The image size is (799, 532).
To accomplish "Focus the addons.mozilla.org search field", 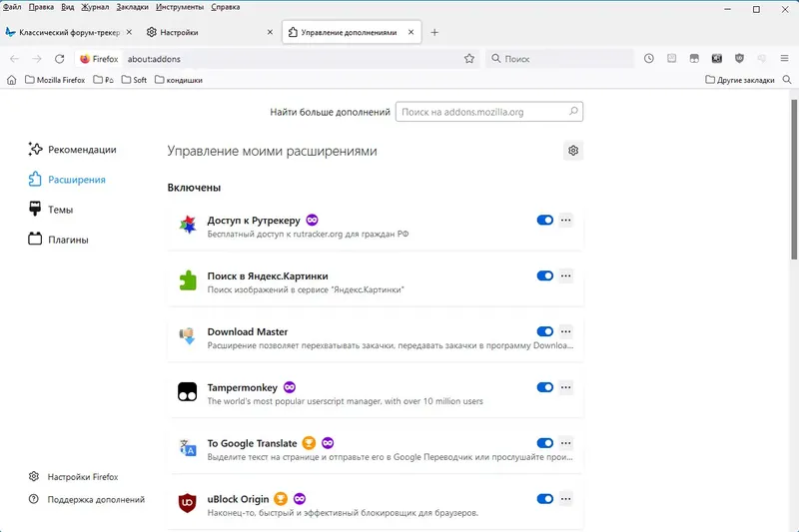I will point(489,113).
